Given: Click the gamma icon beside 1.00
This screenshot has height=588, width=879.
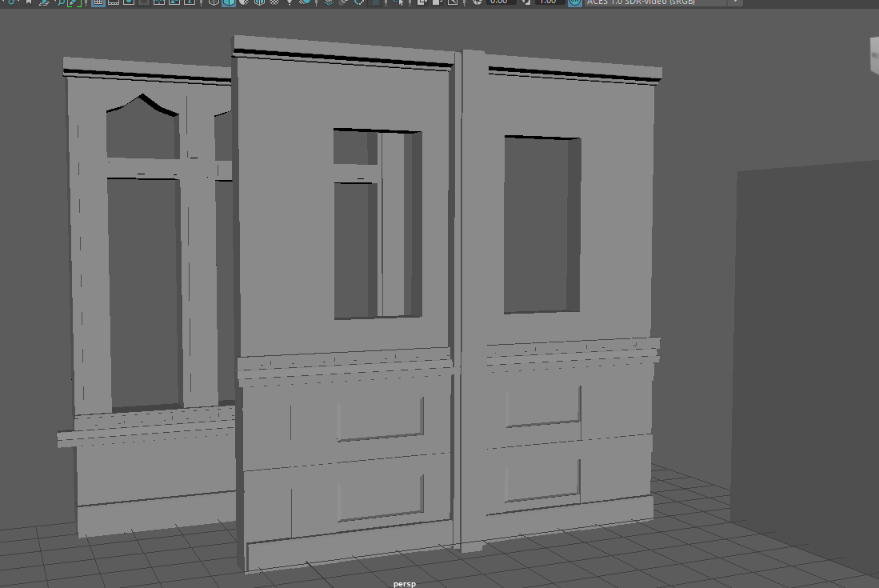Looking at the screenshot, I should (525, 2).
